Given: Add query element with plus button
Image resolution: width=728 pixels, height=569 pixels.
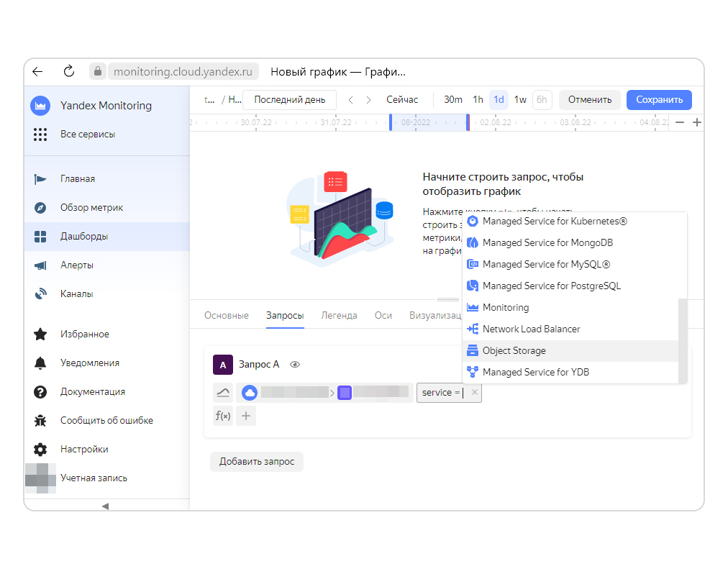Looking at the screenshot, I should coord(246,416).
